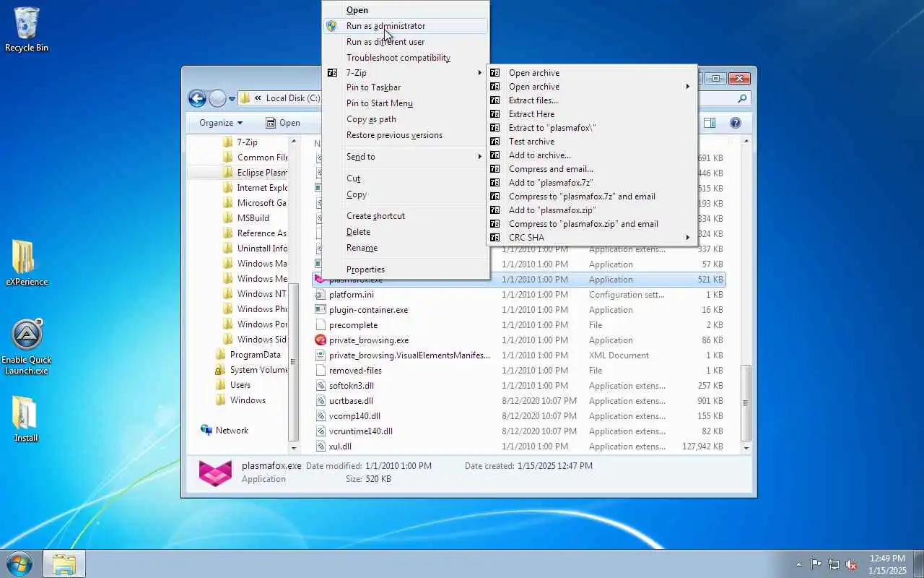Screen dimensions: 924x578
Task: Choose Rename in the context menu
Action: click(406, 248)
